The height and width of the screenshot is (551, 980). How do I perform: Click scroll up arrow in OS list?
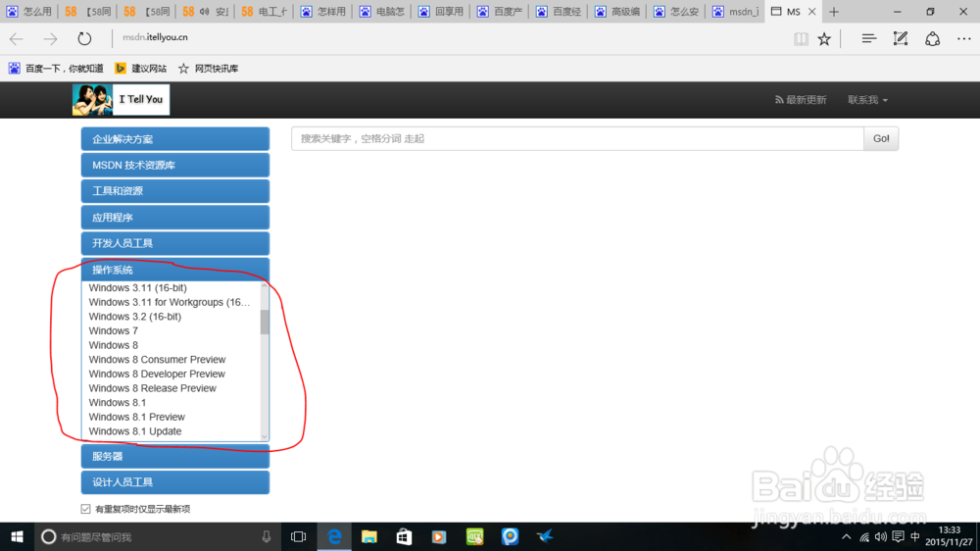point(265,286)
